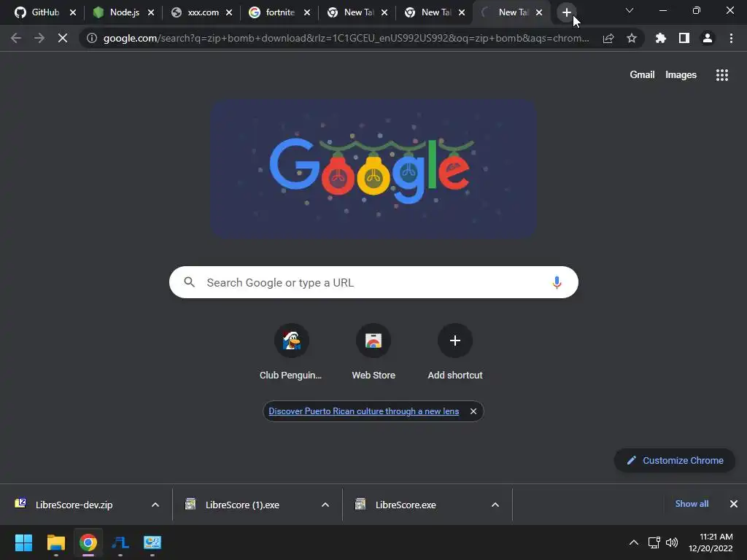Open File Explorer from taskbar
747x560 pixels.
point(55,542)
